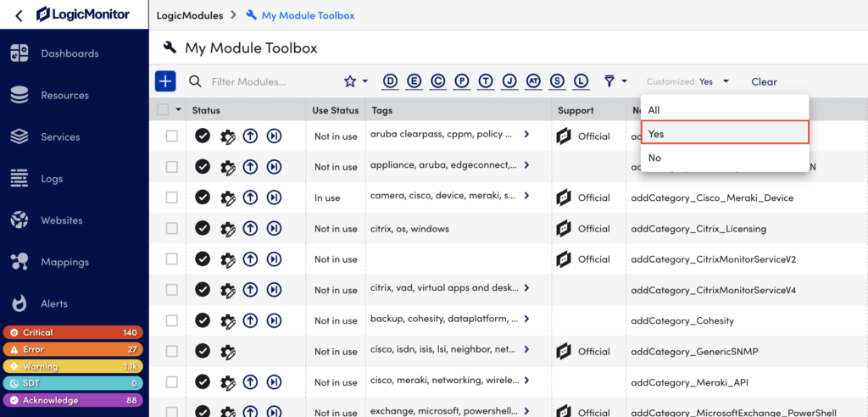
Task: Filter by EventSource type E icon
Action: coord(414,81)
